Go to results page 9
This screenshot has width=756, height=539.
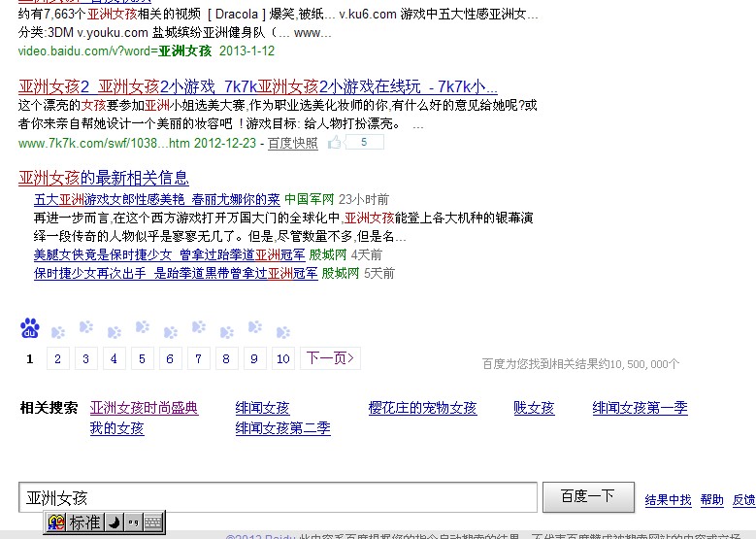point(255,358)
